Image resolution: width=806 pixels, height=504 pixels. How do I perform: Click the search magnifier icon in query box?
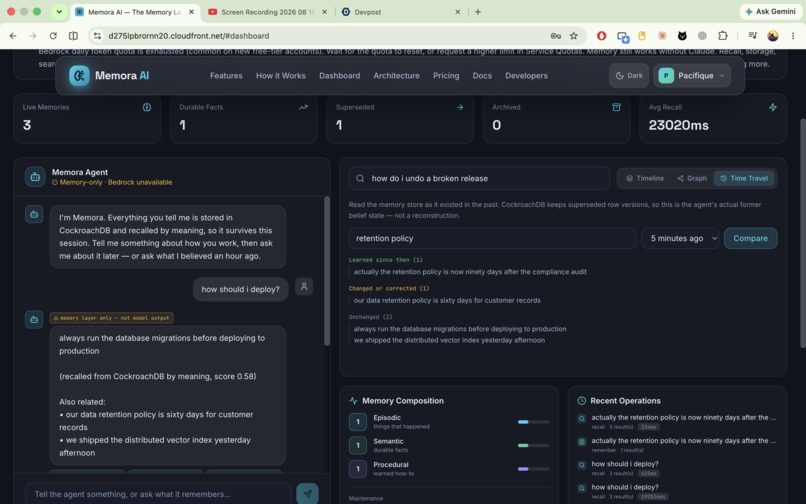point(360,178)
